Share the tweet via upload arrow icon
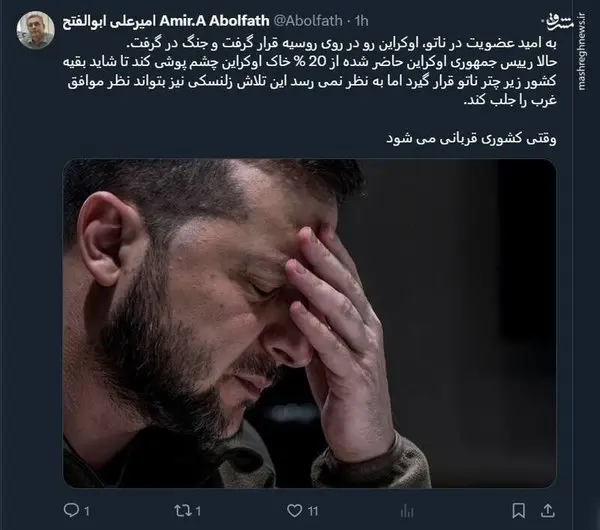The image size is (600, 530). click(548, 510)
